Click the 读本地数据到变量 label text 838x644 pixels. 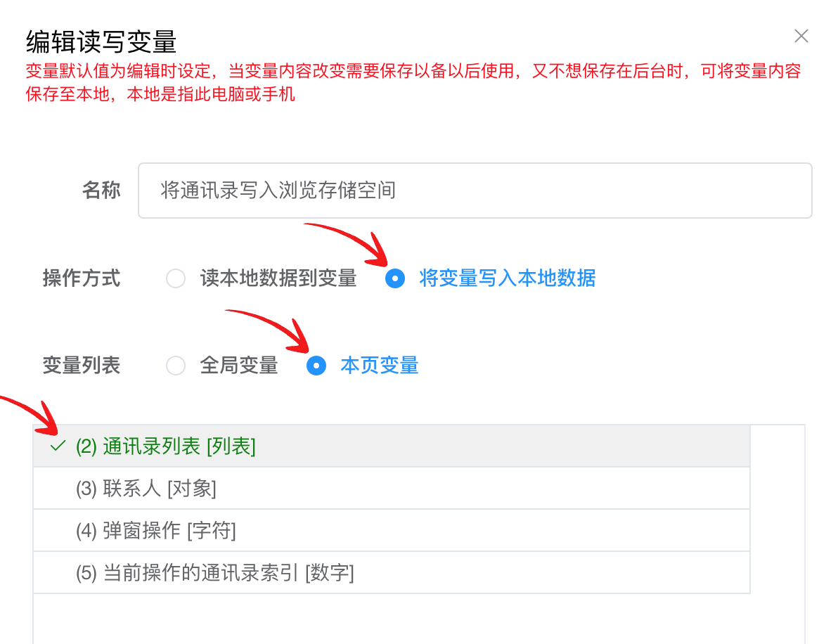(x=278, y=278)
